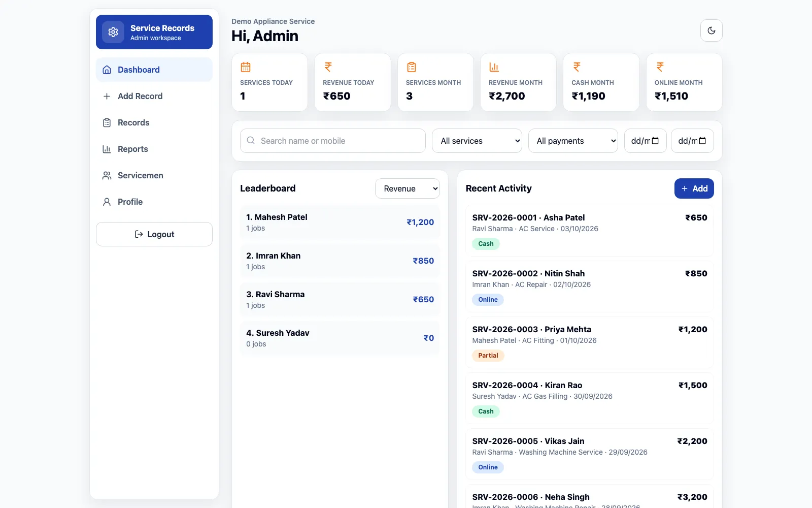The width and height of the screenshot is (812, 508).
Task: Click the clipboard icon beside Records
Action: point(107,122)
